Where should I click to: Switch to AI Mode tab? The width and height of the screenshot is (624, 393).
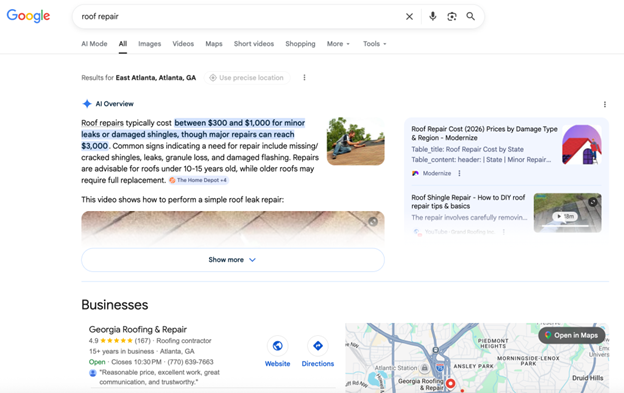click(94, 44)
